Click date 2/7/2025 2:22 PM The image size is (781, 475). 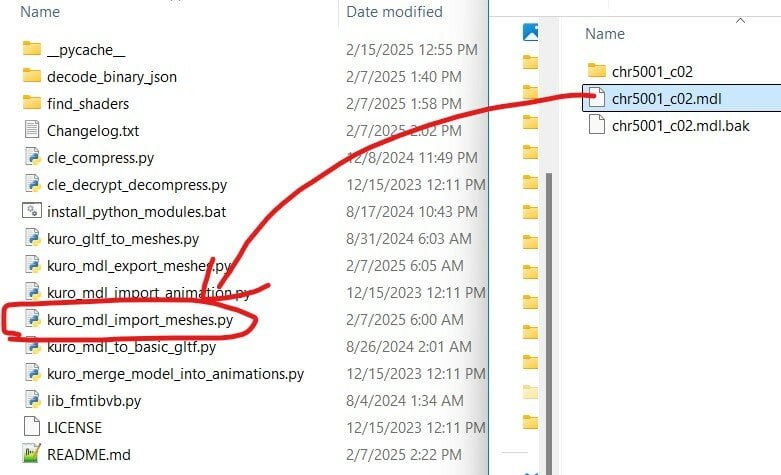pyautogui.click(x=403, y=454)
